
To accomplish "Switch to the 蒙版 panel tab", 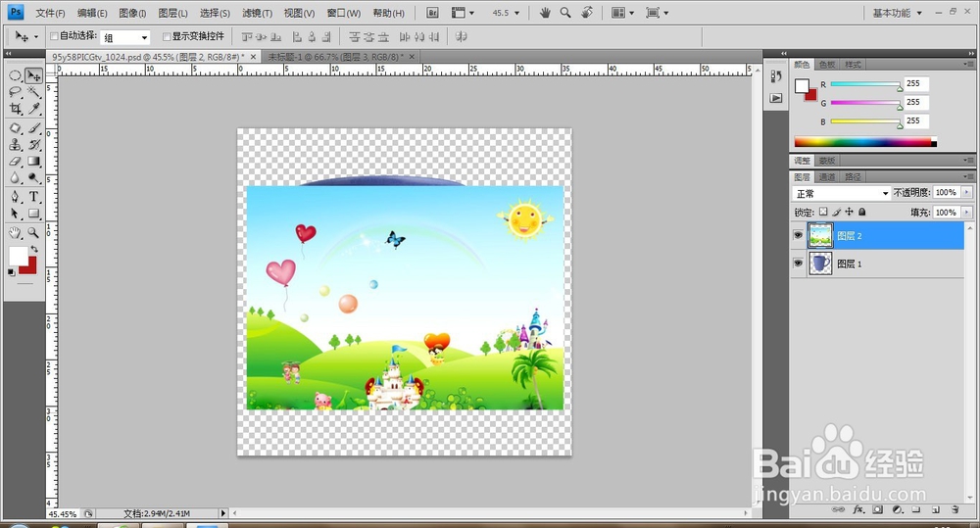I will pyautogui.click(x=827, y=161).
